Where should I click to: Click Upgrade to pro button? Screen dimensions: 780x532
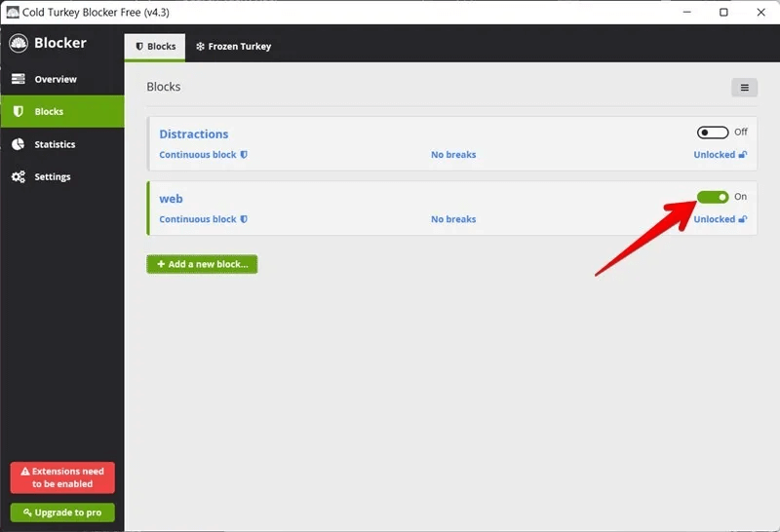pyautogui.click(x=62, y=513)
